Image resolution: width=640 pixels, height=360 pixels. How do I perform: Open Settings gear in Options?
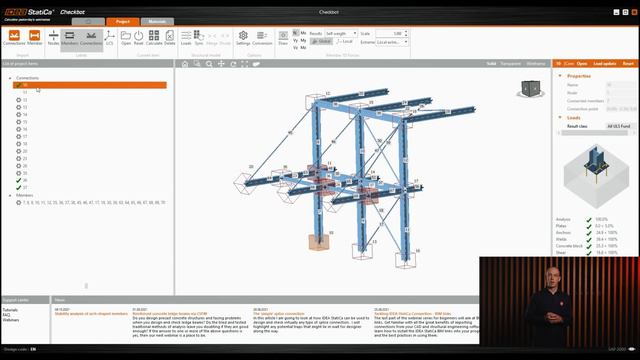243,38
